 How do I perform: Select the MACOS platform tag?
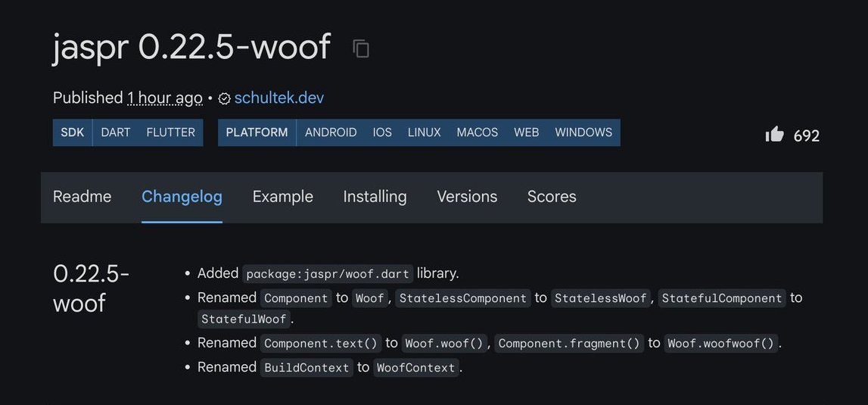(x=478, y=132)
